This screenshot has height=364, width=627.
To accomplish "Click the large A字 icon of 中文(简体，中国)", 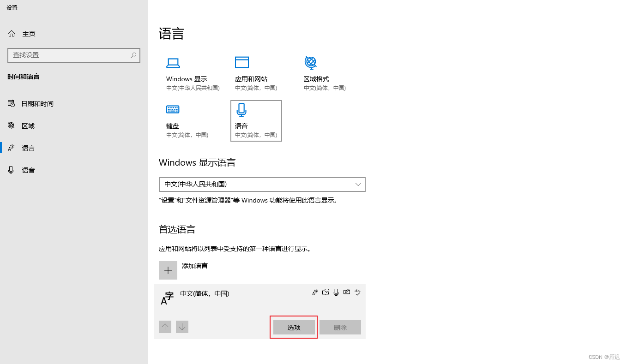I will point(167,298).
